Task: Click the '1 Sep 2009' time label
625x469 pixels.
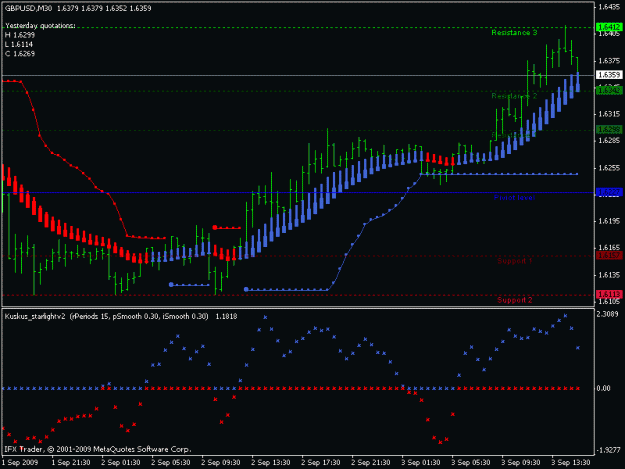Action: point(20,463)
